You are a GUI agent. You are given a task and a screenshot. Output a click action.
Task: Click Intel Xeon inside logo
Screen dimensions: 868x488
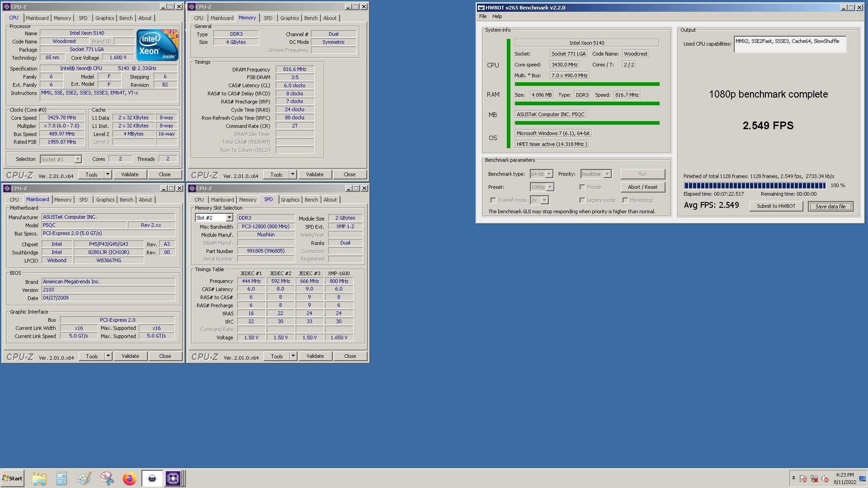157,45
